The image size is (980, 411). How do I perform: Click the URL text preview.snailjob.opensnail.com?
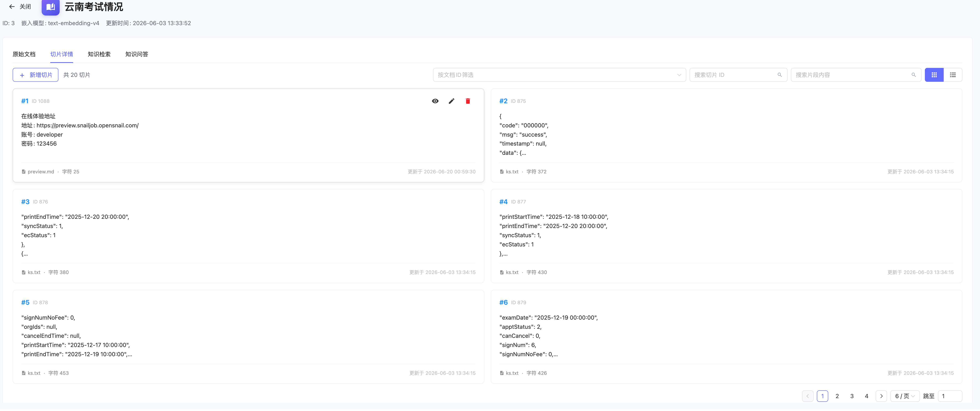pyautogui.click(x=87, y=125)
